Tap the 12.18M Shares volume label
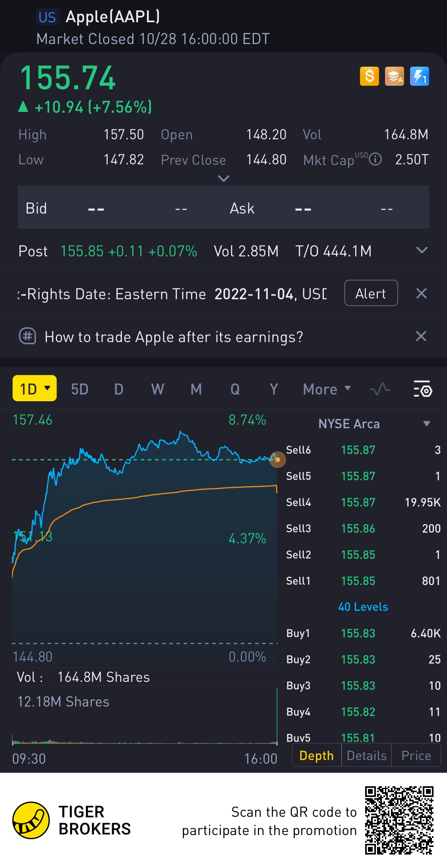This screenshot has width=447, height=868. point(63,702)
